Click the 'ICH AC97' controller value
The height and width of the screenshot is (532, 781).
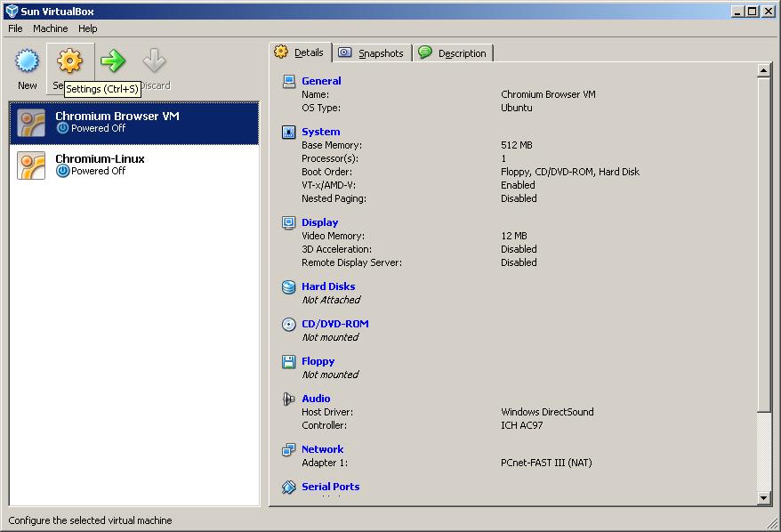[x=521, y=425]
